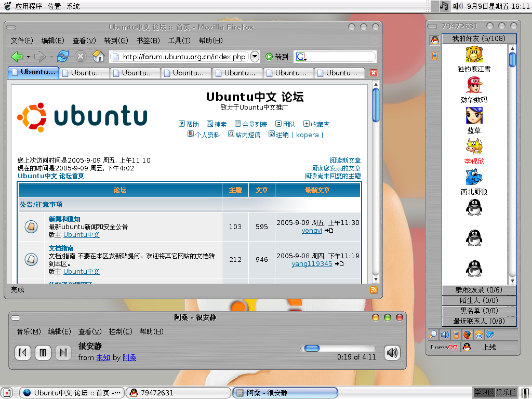Click the search magnifier icon in LumaQQ toolbar

coord(433,335)
